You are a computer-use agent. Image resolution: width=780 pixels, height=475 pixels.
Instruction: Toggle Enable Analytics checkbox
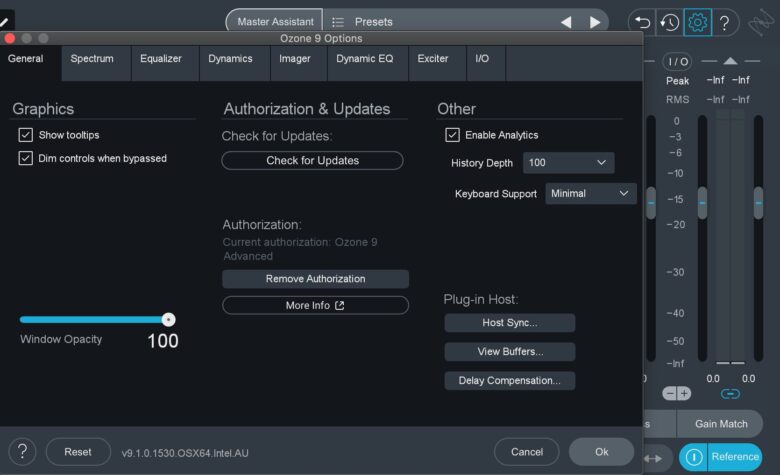(452, 135)
